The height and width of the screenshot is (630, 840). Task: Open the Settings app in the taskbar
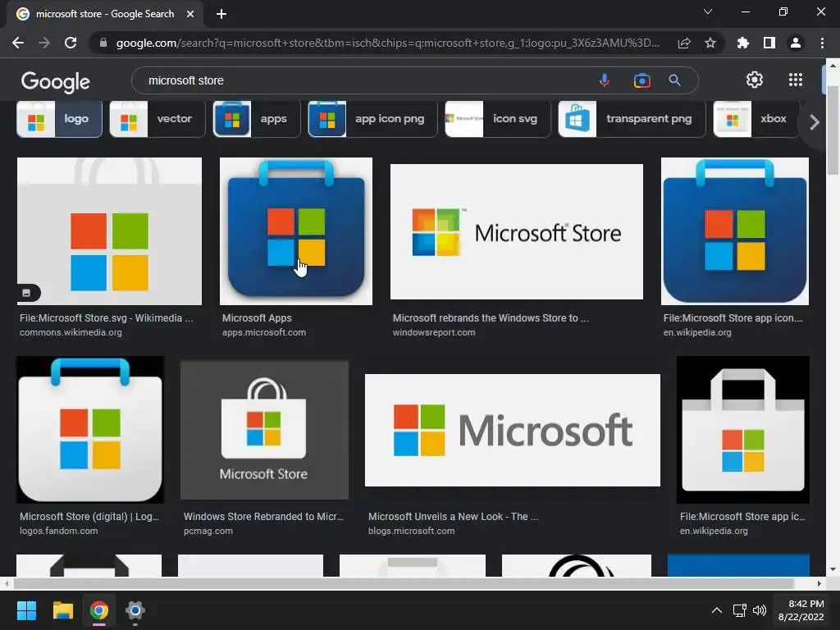coord(135,610)
